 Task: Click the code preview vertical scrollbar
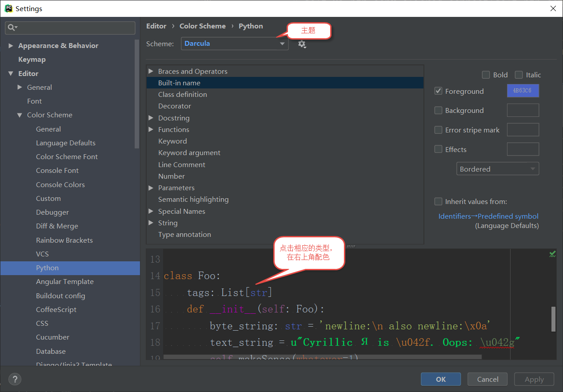553,319
